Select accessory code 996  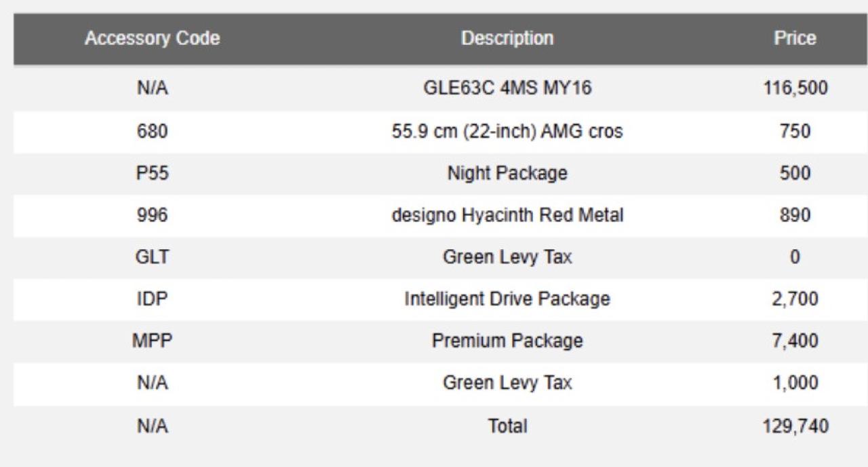click(x=152, y=215)
